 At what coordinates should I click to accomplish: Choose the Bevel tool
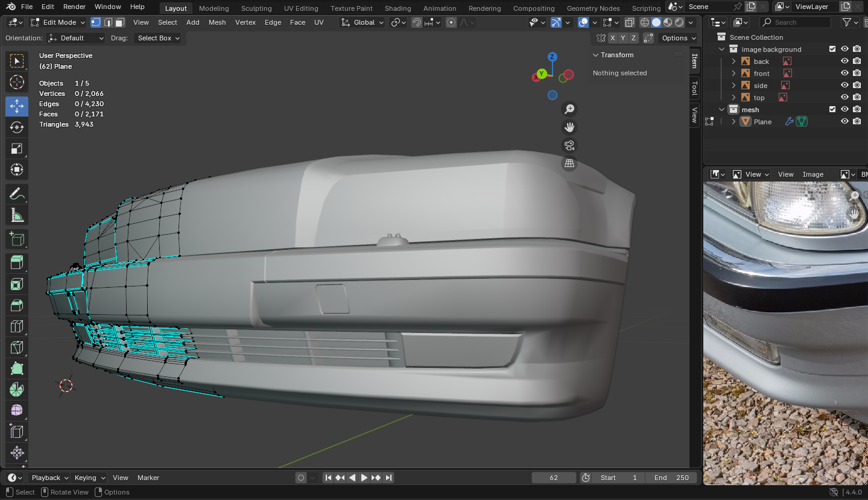pyautogui.click(x=17, y=305)
